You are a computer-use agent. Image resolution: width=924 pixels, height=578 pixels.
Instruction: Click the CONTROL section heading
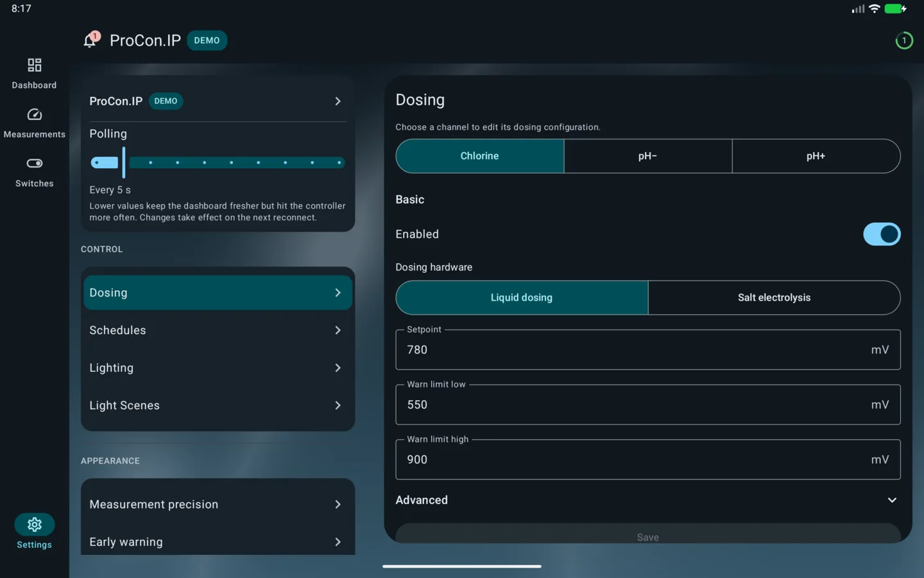[x=101, y=249]
